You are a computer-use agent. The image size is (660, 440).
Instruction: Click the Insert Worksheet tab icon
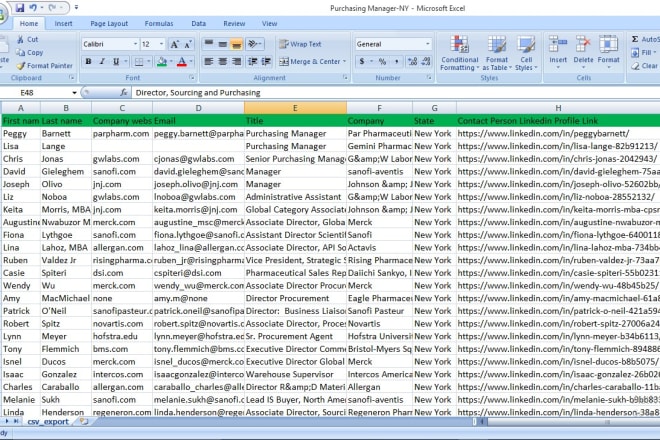pyautogui.click(x=84, y=421)
